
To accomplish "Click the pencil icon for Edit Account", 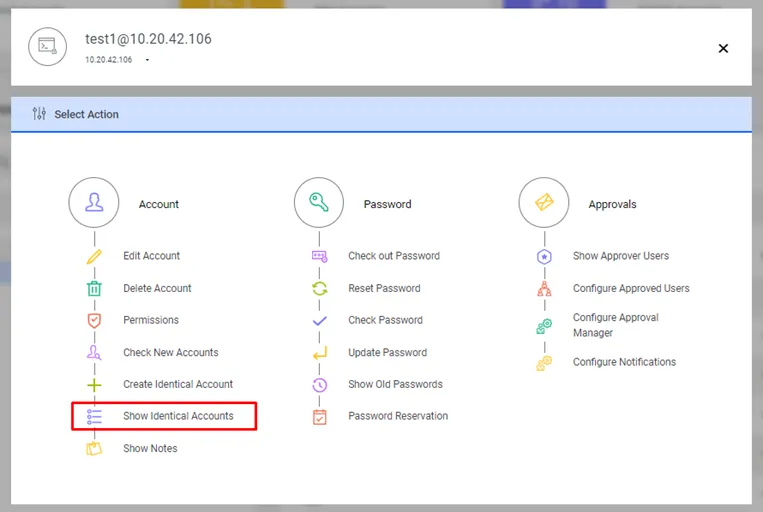I will pos(94,256).
